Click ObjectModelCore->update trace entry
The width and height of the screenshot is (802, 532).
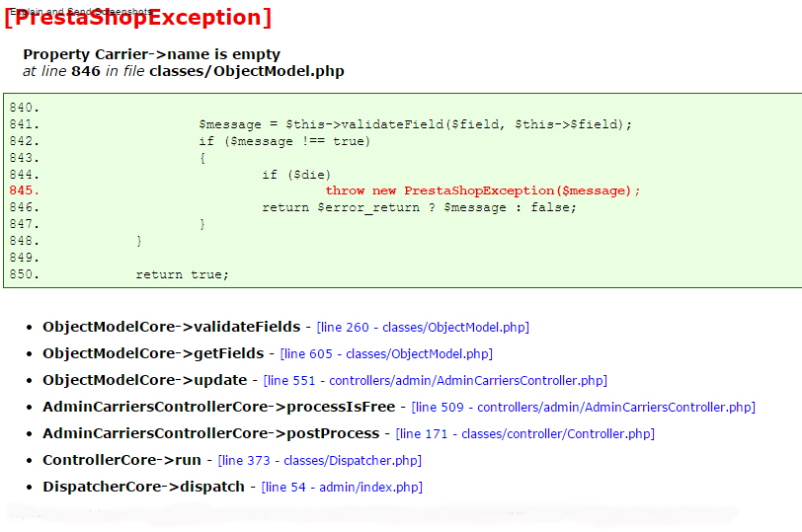tap(145, 380)
